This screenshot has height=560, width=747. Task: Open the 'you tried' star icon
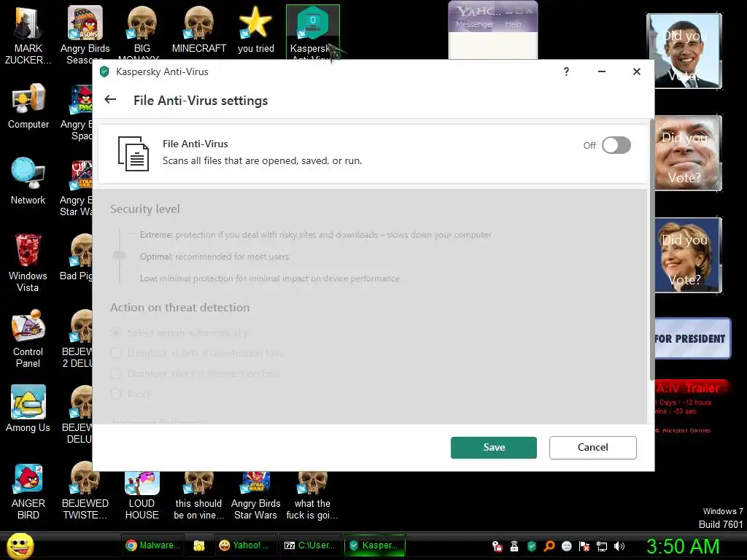pyautogui.click(x=256, y=29)
